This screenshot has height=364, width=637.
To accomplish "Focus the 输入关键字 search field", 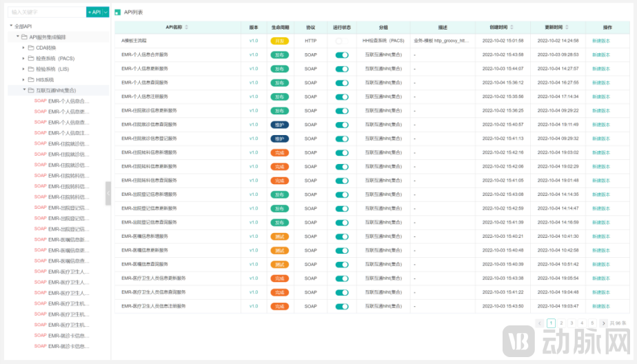I will point(45,12).
